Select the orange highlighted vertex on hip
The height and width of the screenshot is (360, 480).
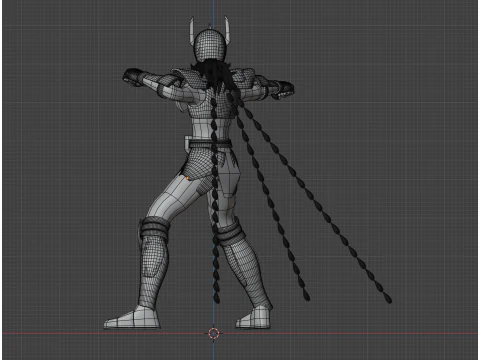(x=187, y=178)
